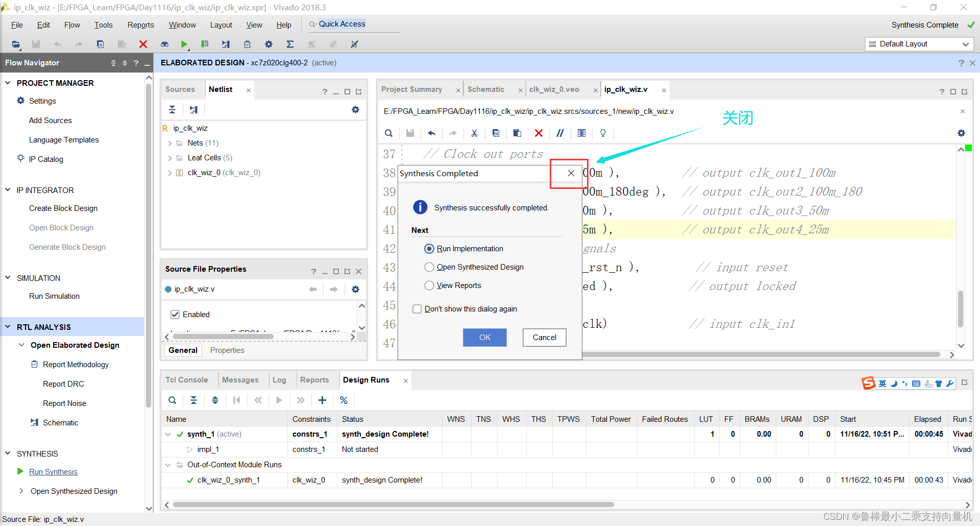
Task: Click the search icon in Design Runs toolbar
Action: tap(172, 400)
